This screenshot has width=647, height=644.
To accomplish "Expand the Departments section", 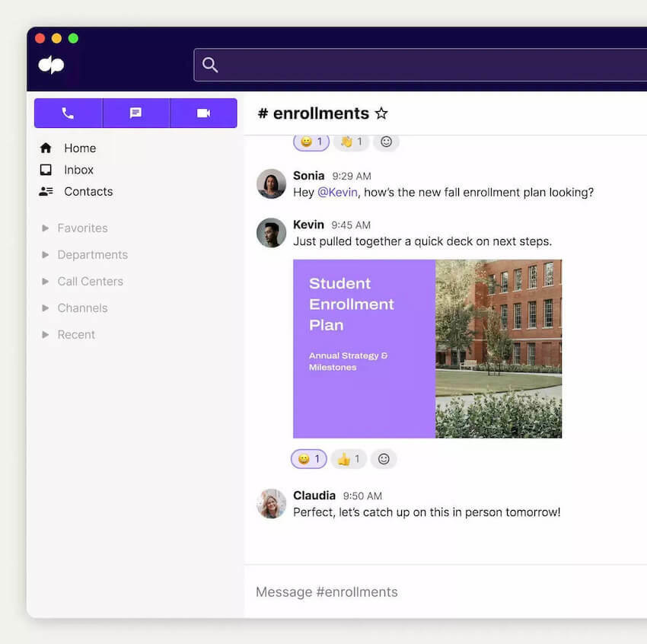I will [x=92, y=254].
